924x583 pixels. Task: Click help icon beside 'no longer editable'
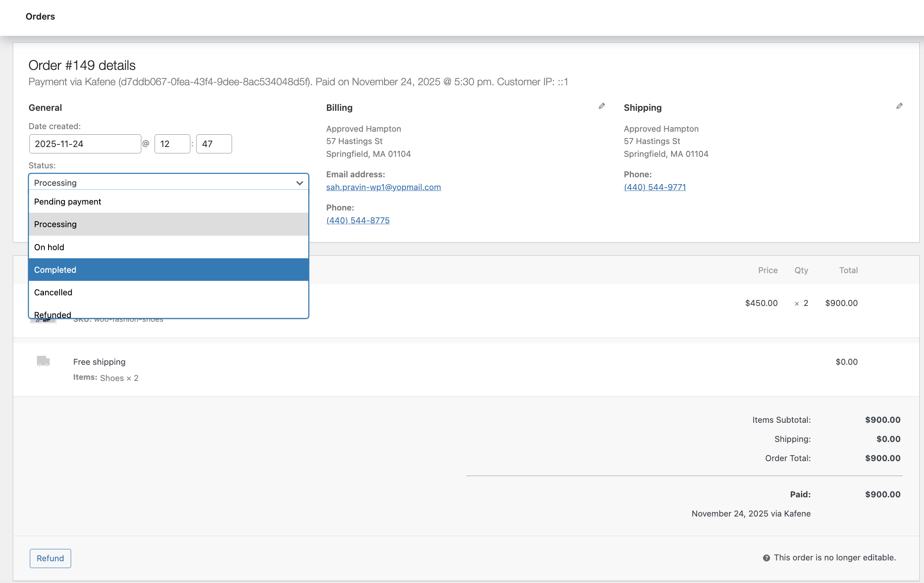766,558
